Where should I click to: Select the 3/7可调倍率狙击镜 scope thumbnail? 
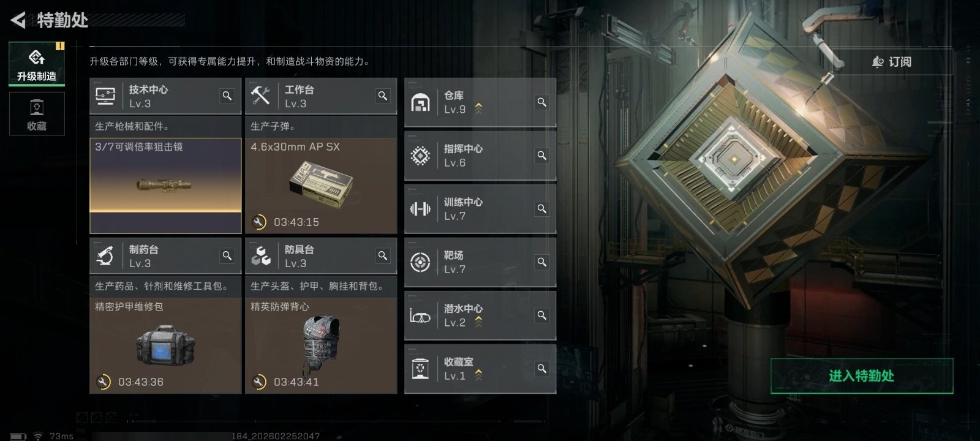[165, 186]
